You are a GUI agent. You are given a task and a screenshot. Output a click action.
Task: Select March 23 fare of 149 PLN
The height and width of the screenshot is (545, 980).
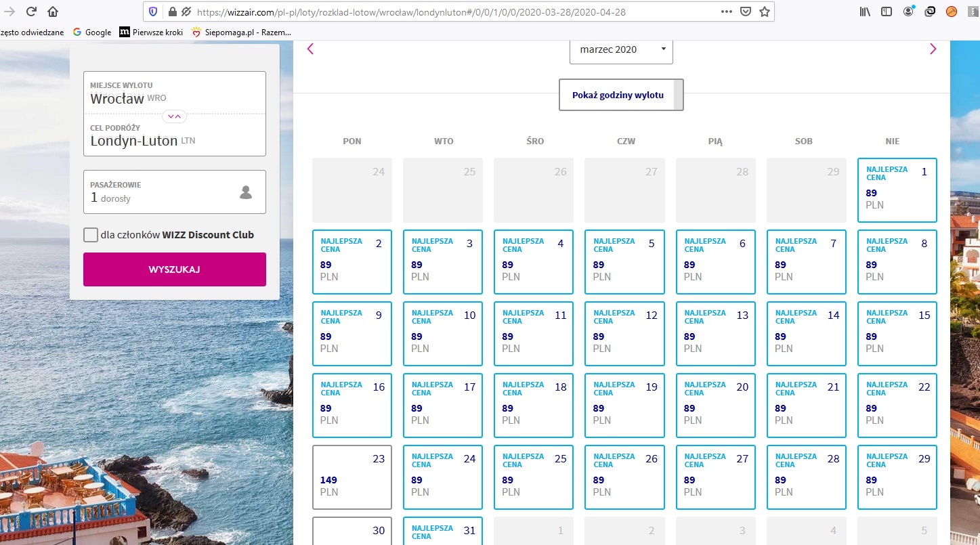(352, 477)
